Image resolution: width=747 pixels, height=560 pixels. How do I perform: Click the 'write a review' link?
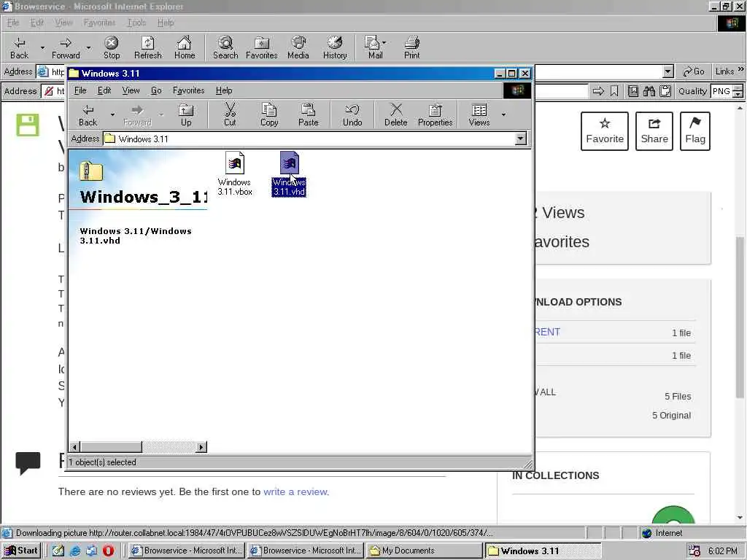(295, 491)
